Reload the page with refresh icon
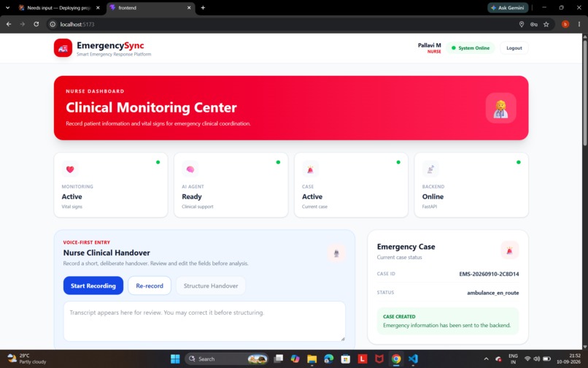Screen dimensions: 588x368 coord(36,24)
